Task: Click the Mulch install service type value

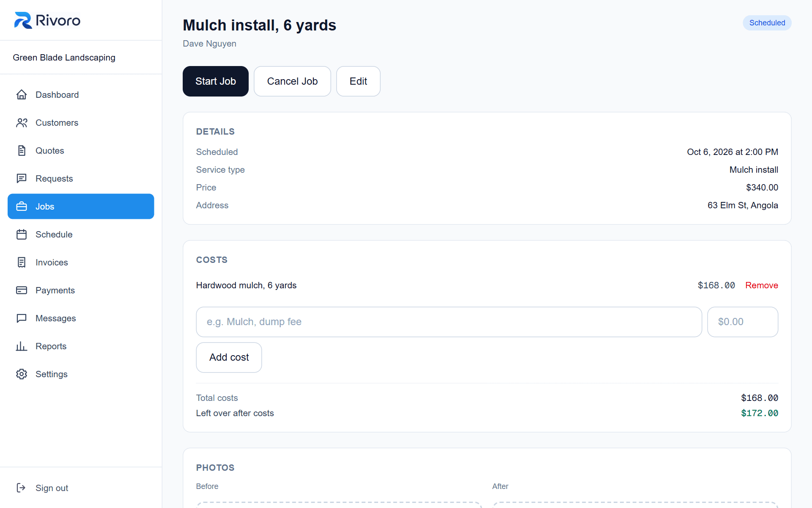Action: coord(754,170)
